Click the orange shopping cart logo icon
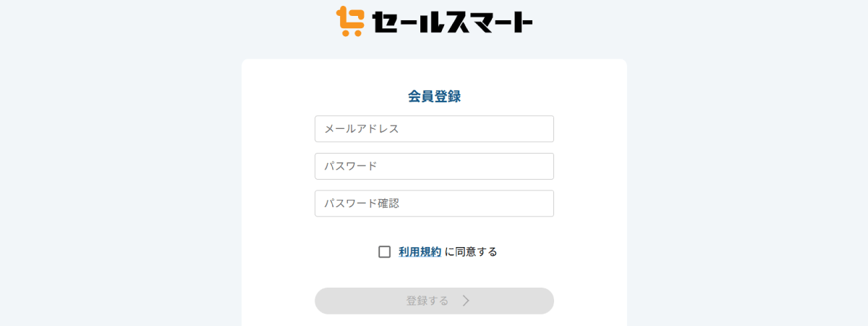This screenshot has width=868, height=326. click(x=349, y=21)
